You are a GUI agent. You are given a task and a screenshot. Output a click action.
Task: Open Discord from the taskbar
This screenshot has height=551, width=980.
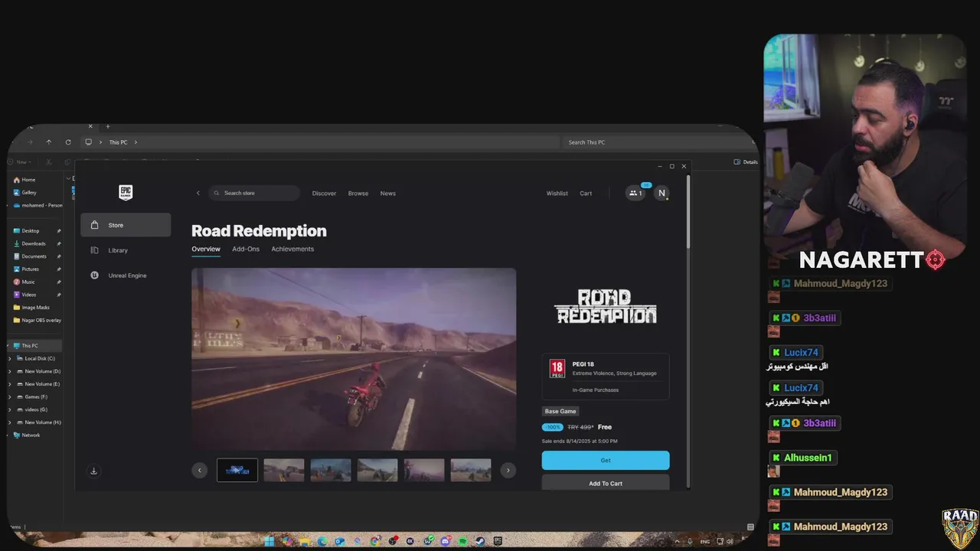click(x=446, y=541)
